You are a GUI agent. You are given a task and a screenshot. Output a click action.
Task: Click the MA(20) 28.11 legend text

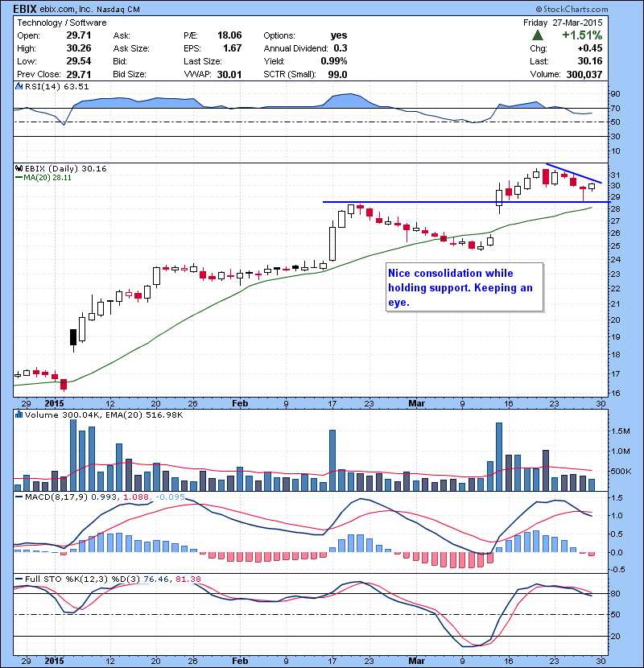coord(47,178)
